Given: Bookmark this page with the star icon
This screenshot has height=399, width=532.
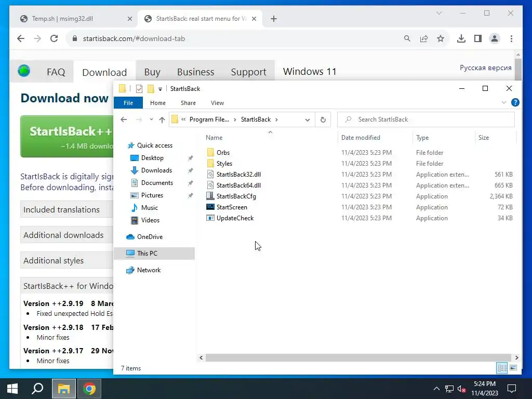Looking at the screenshot, I should coord(441,38).
